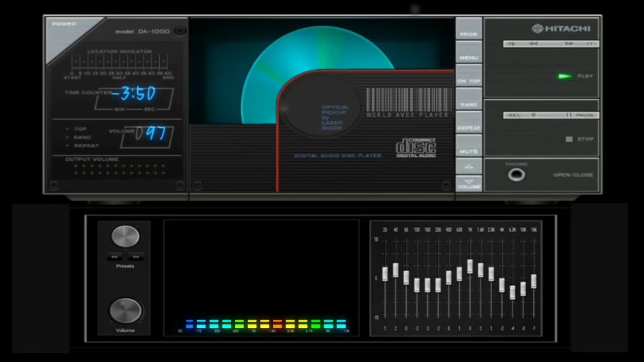This screenshot has width=644, height=362.
Task: Click the 160 Hz equalizer slider
Action: click(x=427, y=285)
